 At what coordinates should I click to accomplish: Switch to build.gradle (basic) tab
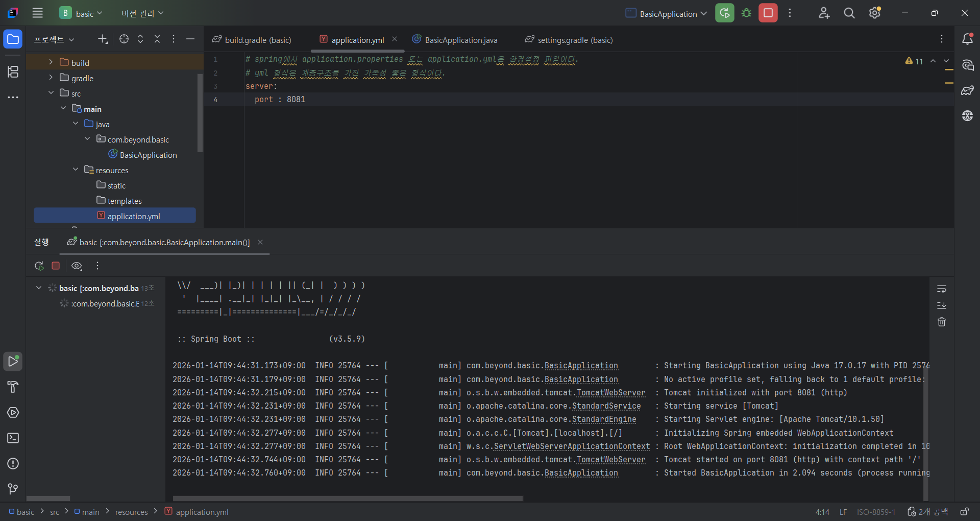pos(252,40)
